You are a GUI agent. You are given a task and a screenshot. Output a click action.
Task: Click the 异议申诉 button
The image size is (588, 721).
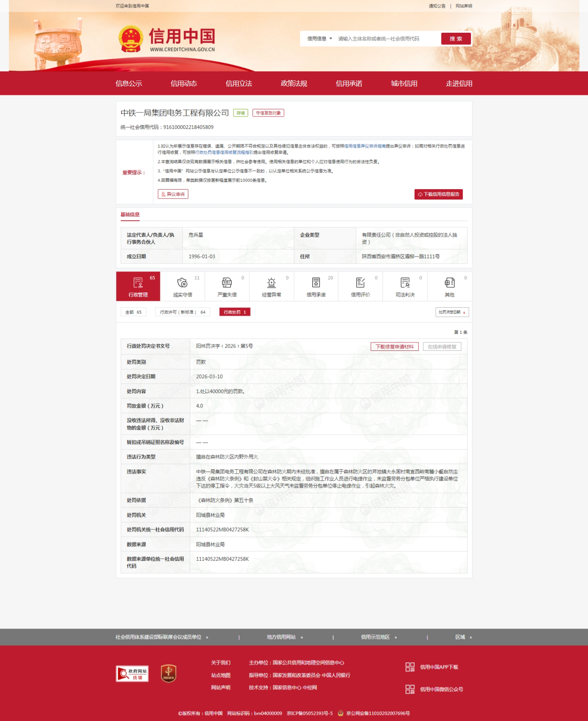point(173,194)
